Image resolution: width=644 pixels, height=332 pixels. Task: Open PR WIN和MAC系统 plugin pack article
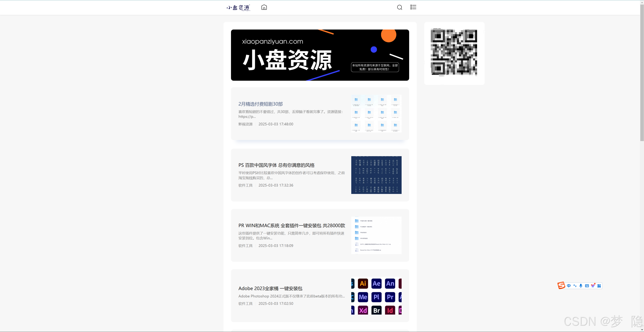pyautogui.click(x=292, y=225)
